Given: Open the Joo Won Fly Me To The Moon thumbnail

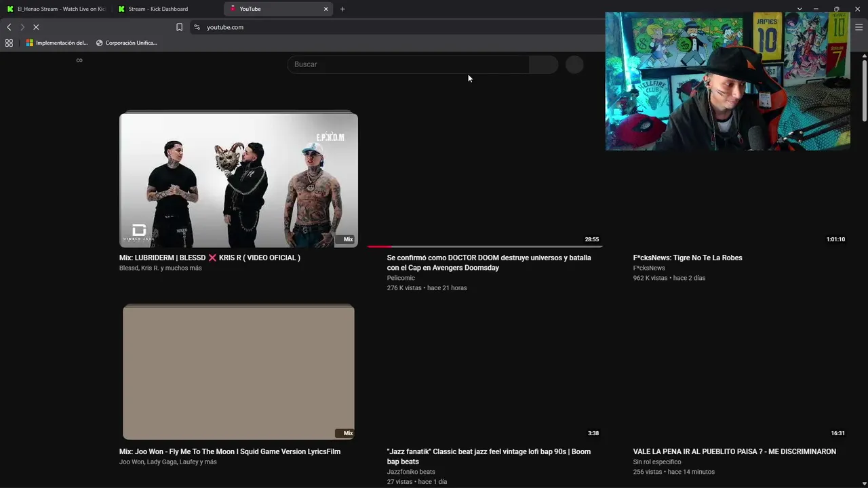Looking at the screenshot, I should point(239,372).
